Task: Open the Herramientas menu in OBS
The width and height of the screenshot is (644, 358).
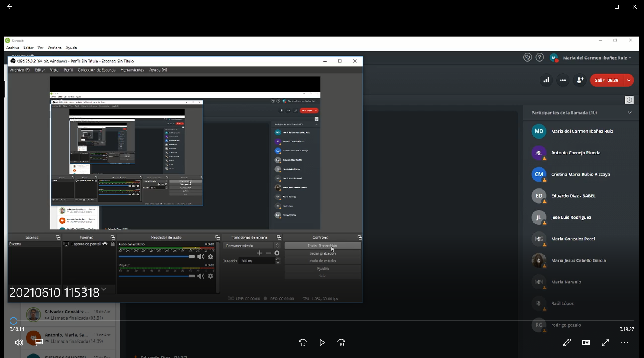Action: [132, 70]
